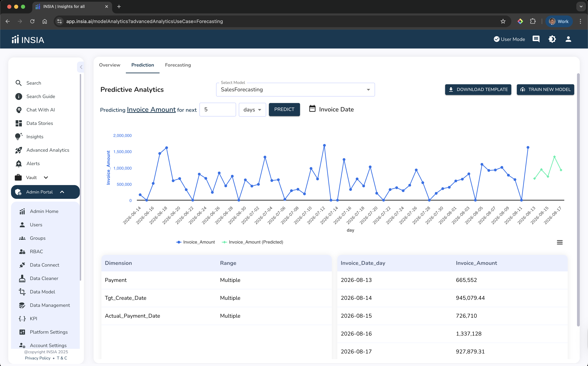Click the PREDICT button
Screen dimensions: 588x366
point(284,109)
